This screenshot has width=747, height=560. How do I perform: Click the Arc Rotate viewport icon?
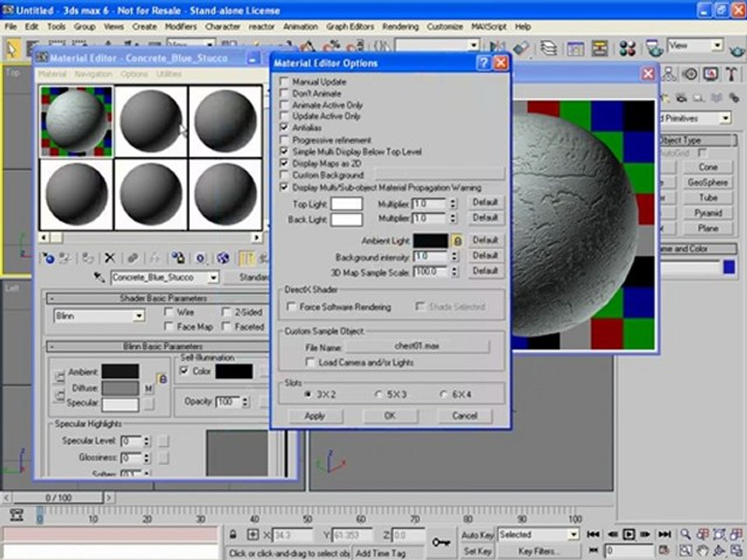[719, 551]
